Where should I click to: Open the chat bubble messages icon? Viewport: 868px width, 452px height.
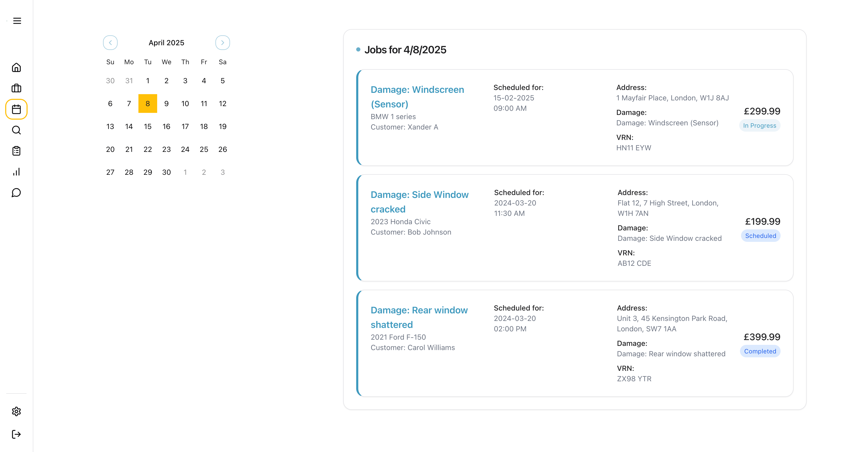coord(16,193)
